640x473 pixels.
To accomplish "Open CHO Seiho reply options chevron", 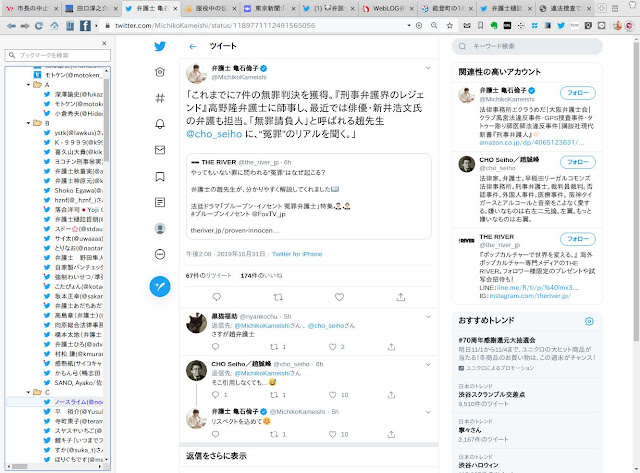I will [428, 364].
